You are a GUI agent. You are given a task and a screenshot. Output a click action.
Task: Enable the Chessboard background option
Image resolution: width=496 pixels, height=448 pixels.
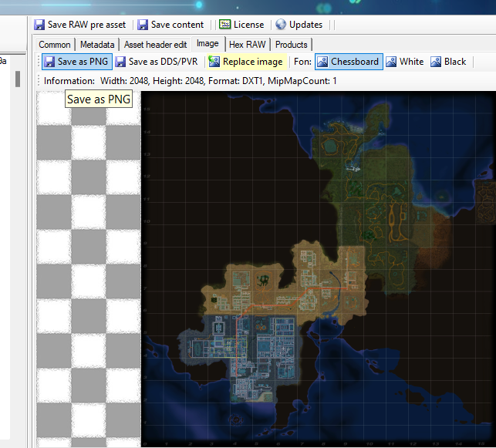coord(349,62)
